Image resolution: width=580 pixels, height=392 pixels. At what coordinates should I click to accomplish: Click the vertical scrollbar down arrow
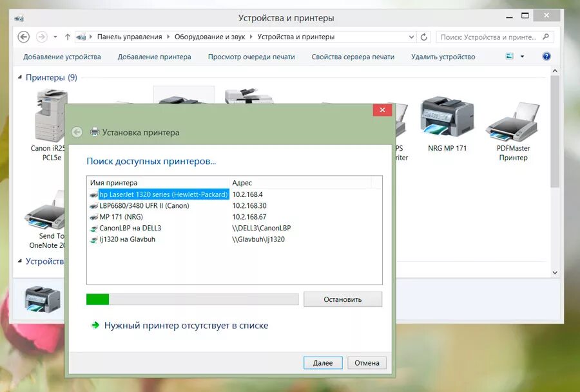[x=554, y=273]
